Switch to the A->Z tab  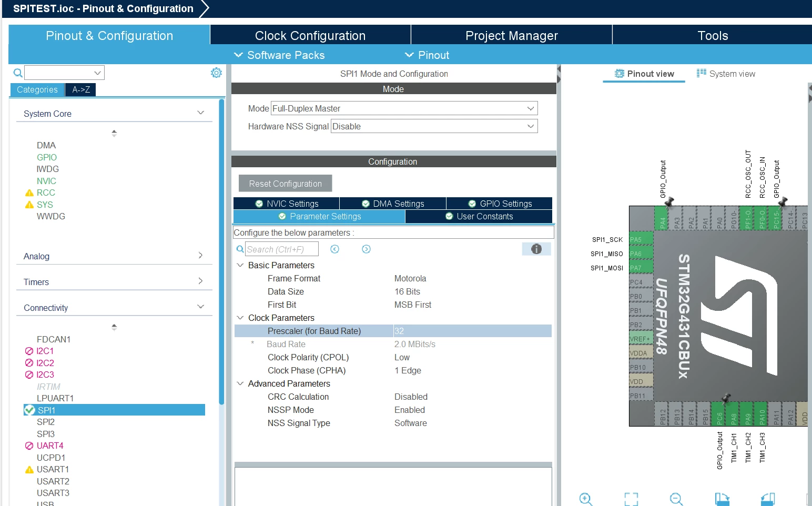[x=81, y=89]
